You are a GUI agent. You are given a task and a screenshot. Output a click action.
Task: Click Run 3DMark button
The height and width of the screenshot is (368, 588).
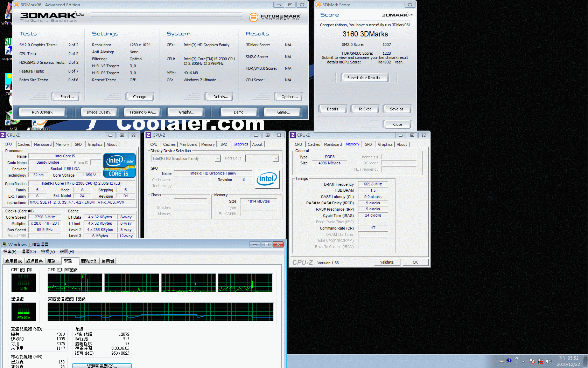point(42,112)
